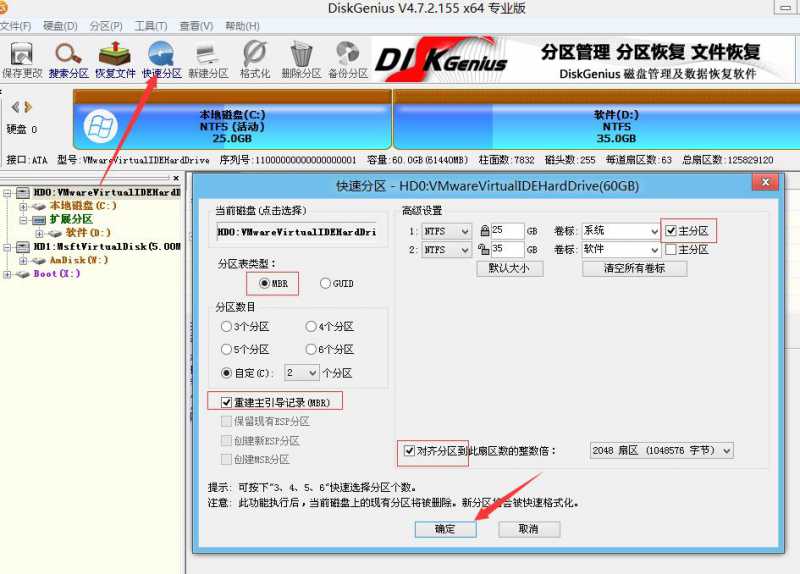Click the Cancel (取消) button
Image resolution: width=800 pixels, height=574 pixels.
pyautogui.click(x=529, y=529)
